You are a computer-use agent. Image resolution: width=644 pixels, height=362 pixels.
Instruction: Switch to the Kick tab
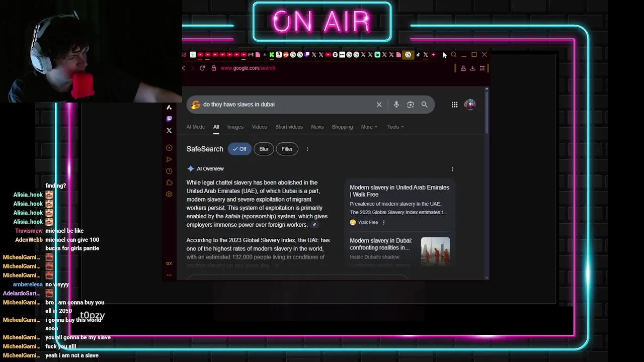(272, 54)
